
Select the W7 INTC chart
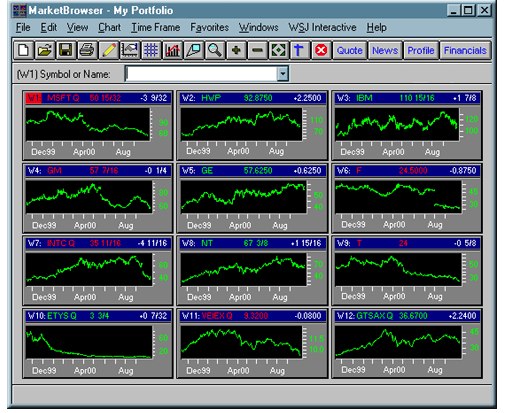(x=97, y=271)
